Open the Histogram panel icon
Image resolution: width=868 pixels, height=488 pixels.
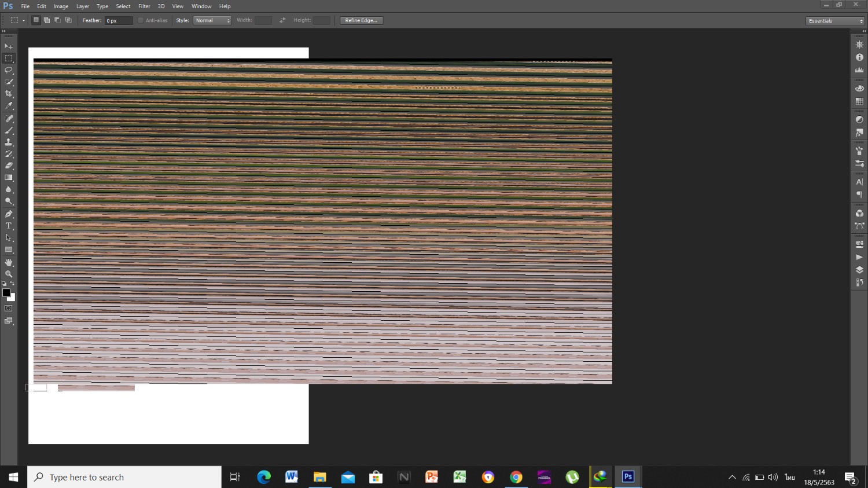[x=859, y=70]
